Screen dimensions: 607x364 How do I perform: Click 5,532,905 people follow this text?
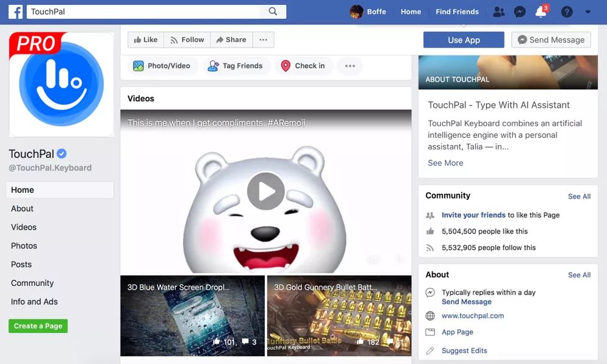(489, 248)
